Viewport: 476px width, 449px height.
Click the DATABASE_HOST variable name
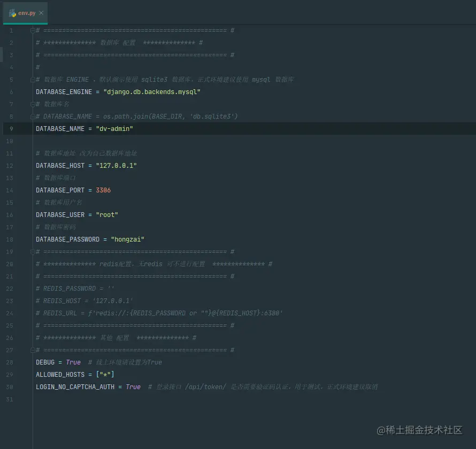coord(60,166)
